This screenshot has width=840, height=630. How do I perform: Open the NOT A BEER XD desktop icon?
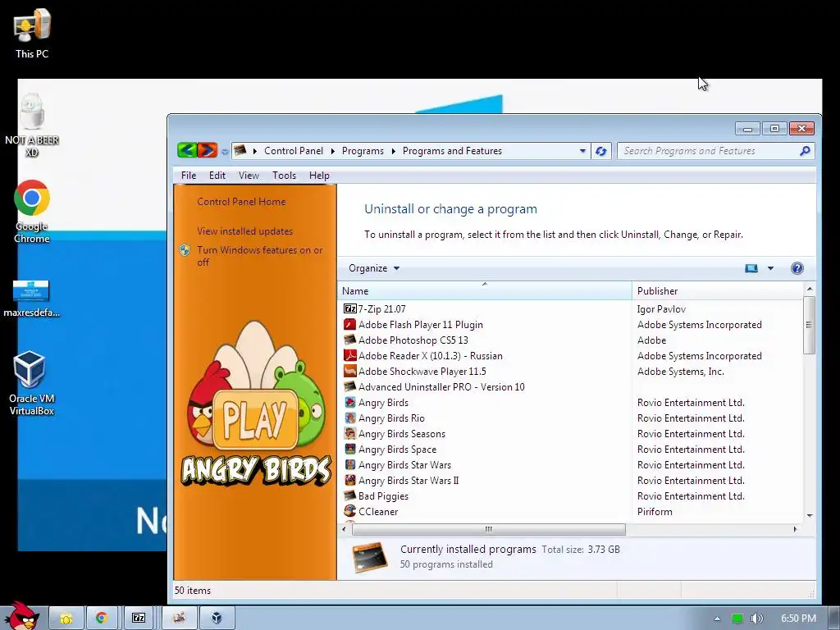click(32, 126)
